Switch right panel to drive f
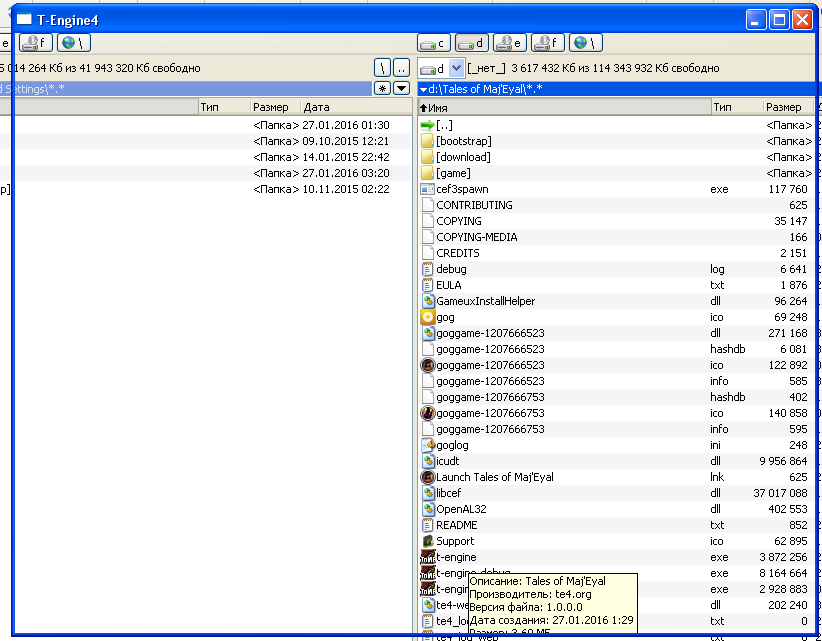The width and height of the screenshot is (822, 641). [547, 42]
